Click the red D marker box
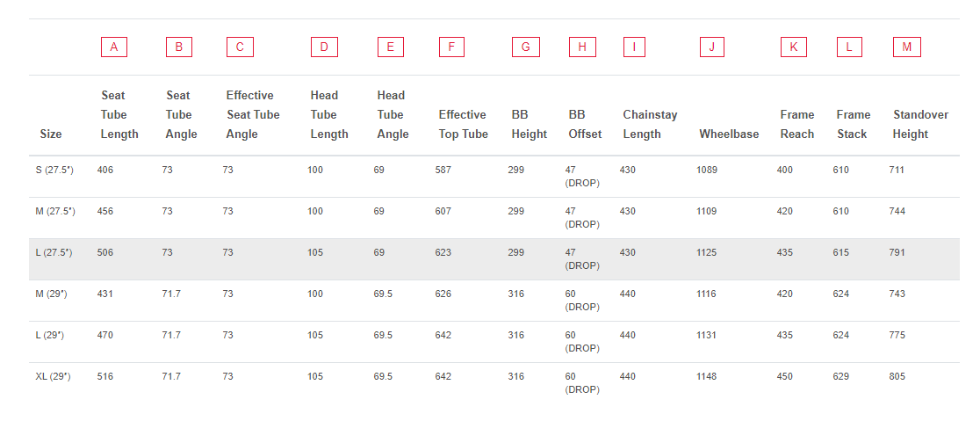980x421 pixels. 324,47
